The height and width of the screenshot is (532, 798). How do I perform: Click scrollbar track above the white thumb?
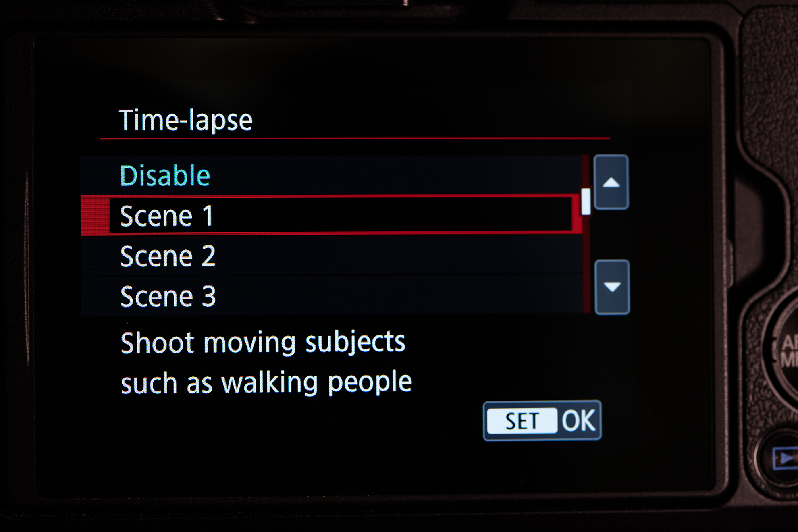click(586, 171)
